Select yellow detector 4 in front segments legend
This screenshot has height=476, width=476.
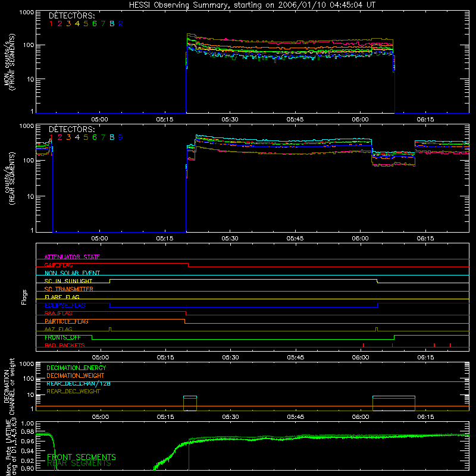pyautogui.click(x=77, y=24)
